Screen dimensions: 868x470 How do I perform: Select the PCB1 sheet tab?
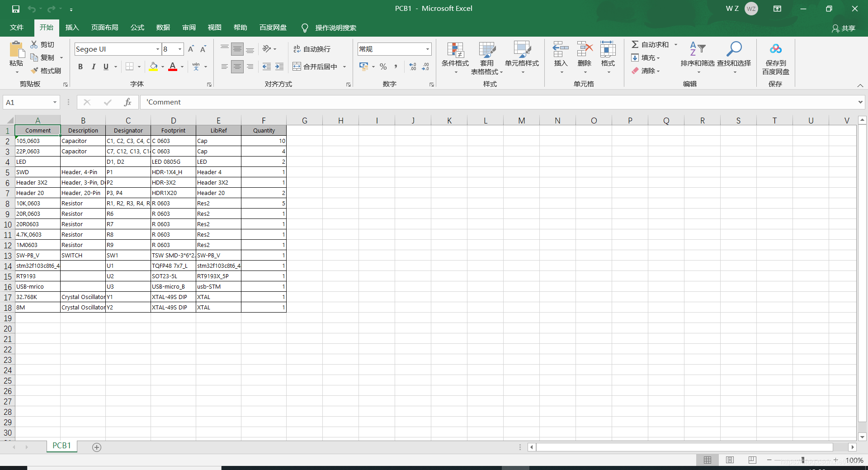pos(62,446)
